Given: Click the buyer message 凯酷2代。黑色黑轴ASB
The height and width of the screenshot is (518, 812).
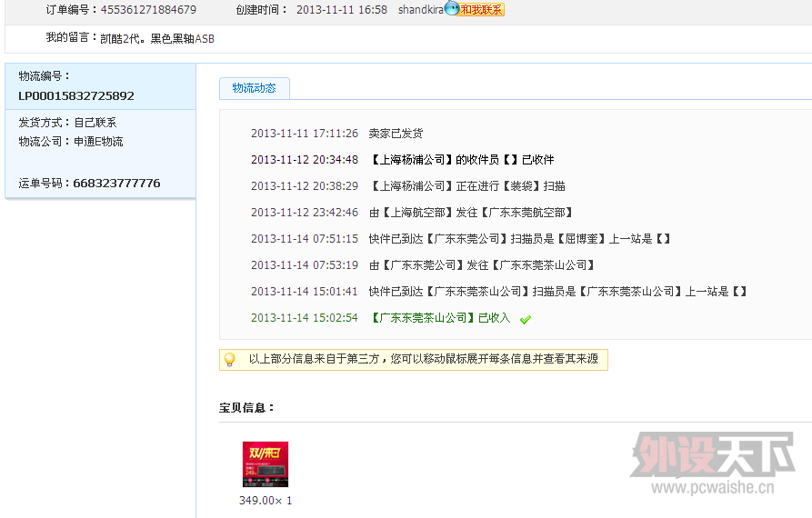Looking at the screenshot, I should coord(157,39).
